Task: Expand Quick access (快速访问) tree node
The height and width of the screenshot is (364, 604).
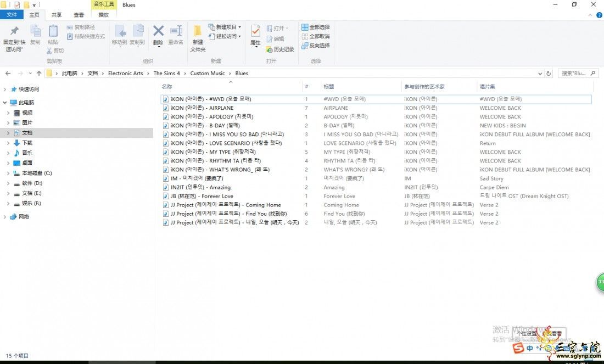Action: (x=4, y=89)
